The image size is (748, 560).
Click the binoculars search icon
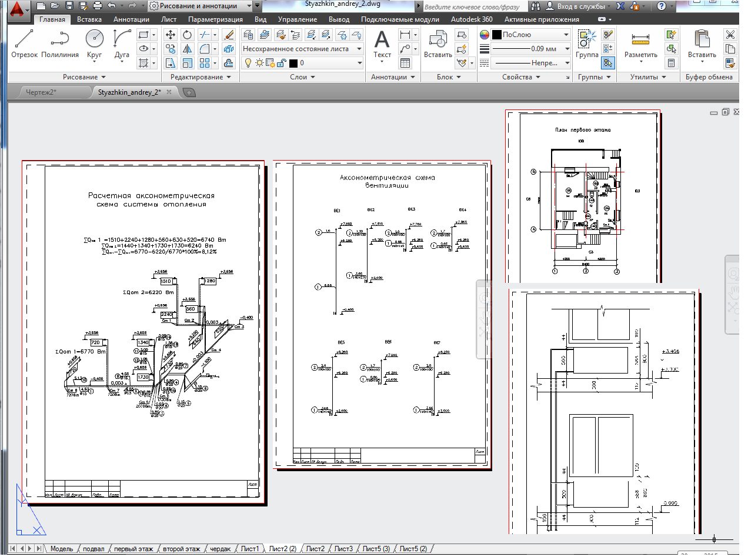click(x=536, y=6)
